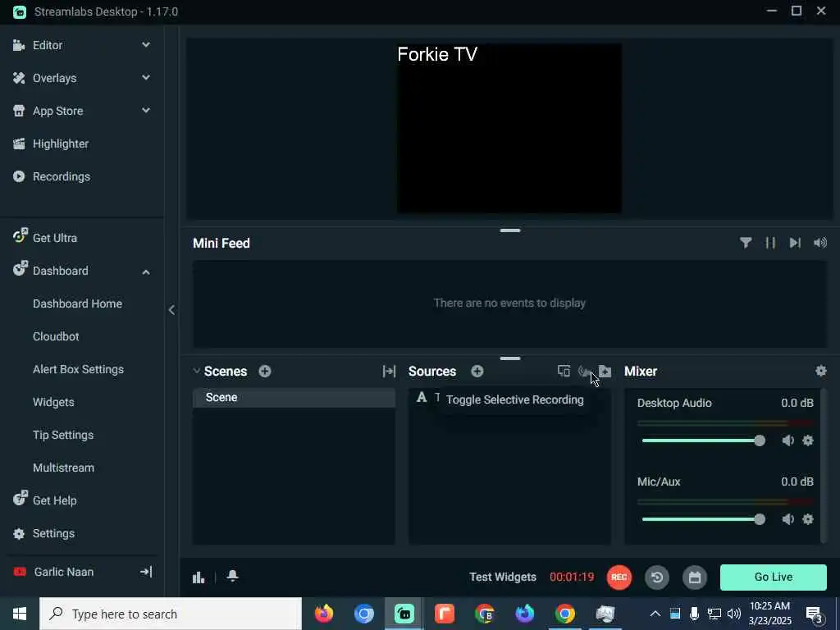Open Desktop Audio source settings gear
840x630 pixels.
point(808,441)
